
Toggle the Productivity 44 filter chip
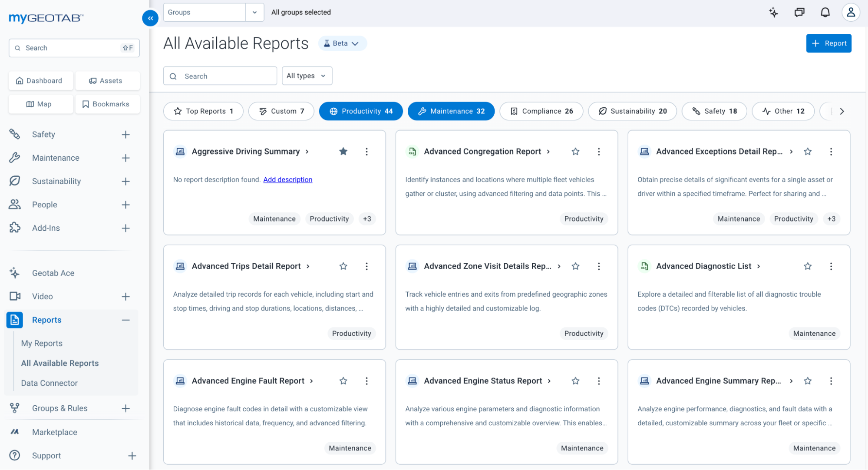361,111
